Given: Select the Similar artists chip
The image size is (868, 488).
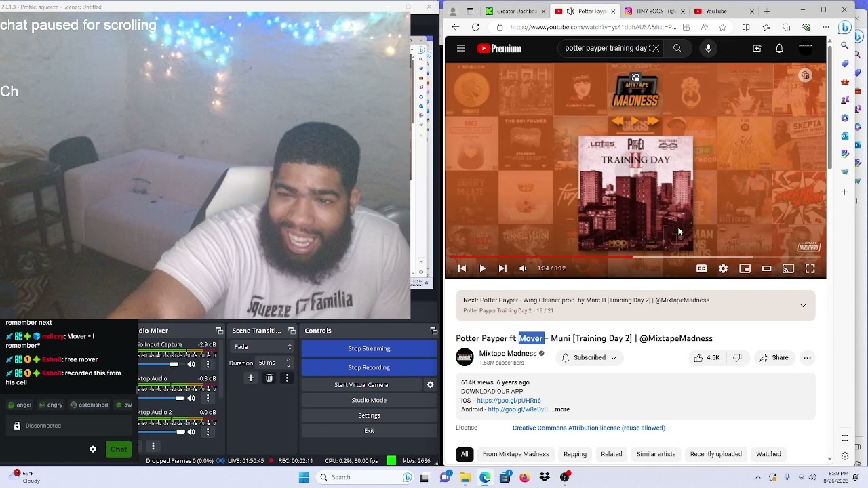Looking at the screenshot, I should [656, 454].
